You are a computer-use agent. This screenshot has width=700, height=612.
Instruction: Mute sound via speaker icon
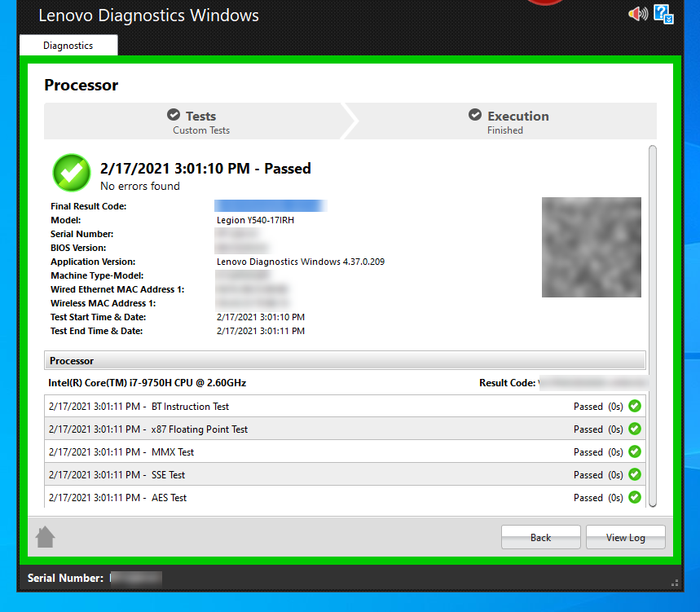(638, 15)
